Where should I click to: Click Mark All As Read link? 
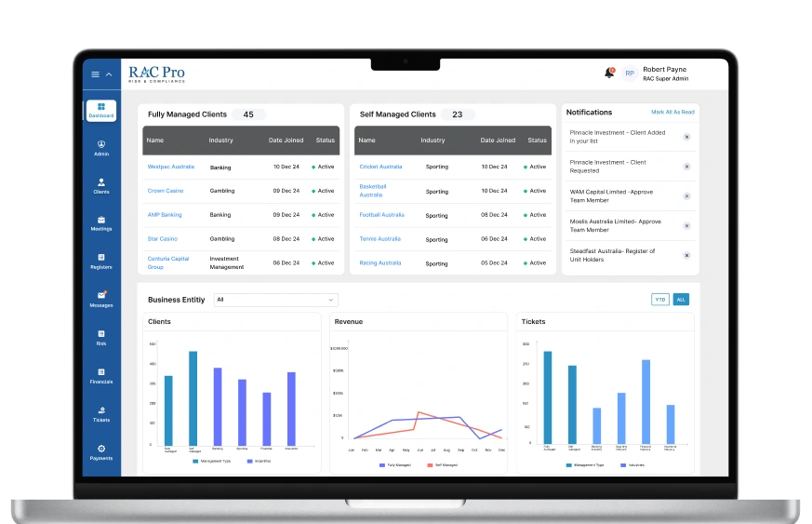click(x=672, y=112)
